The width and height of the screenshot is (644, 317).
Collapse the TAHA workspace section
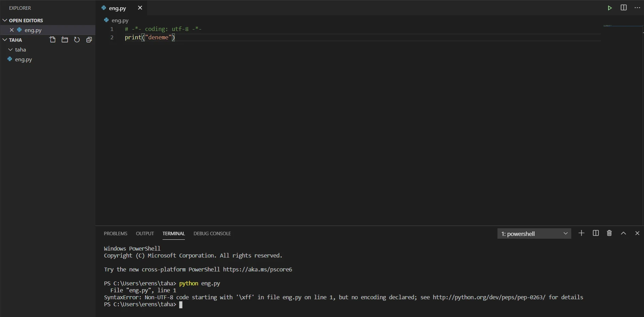point(5,40)
